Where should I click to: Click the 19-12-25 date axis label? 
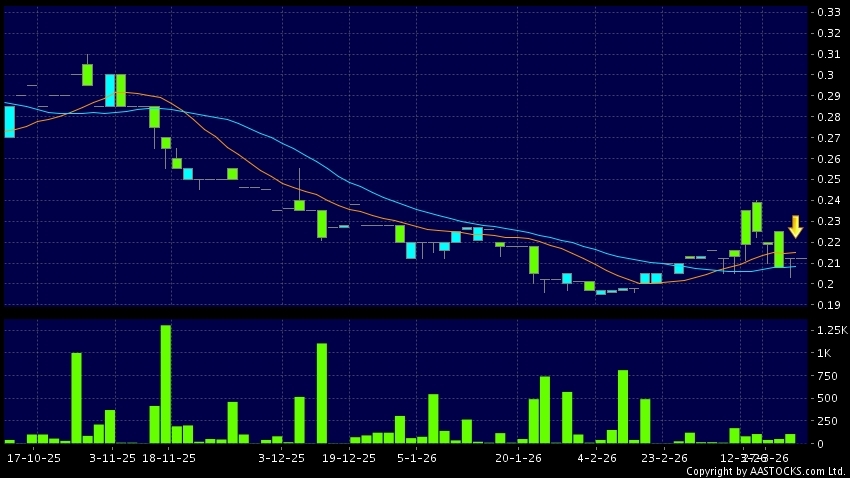point(349,458)
